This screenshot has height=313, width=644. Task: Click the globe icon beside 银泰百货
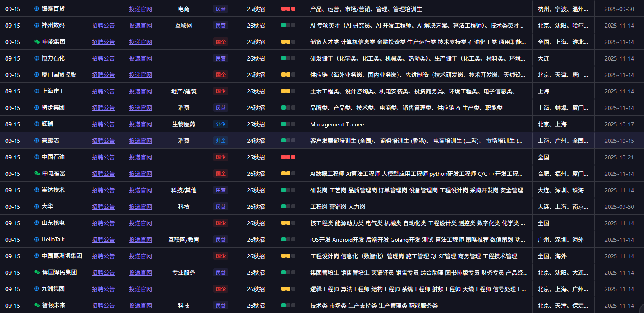coord(36,8)
